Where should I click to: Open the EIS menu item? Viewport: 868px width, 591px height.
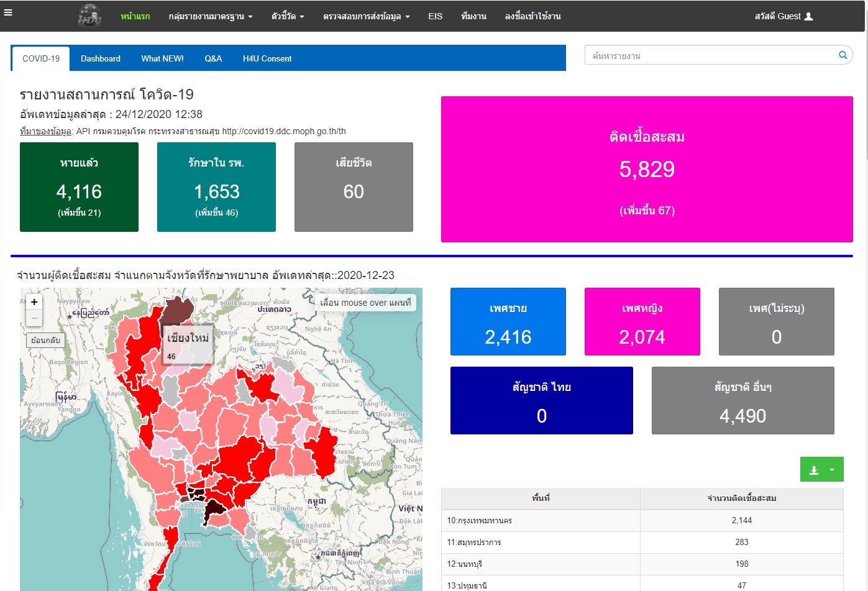436,16
